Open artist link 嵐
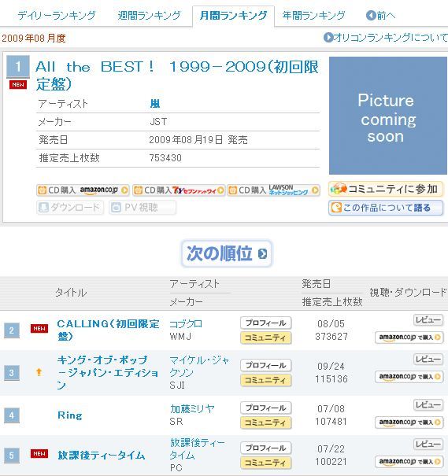This screenshot has height=476, width=448. point(155,104)
